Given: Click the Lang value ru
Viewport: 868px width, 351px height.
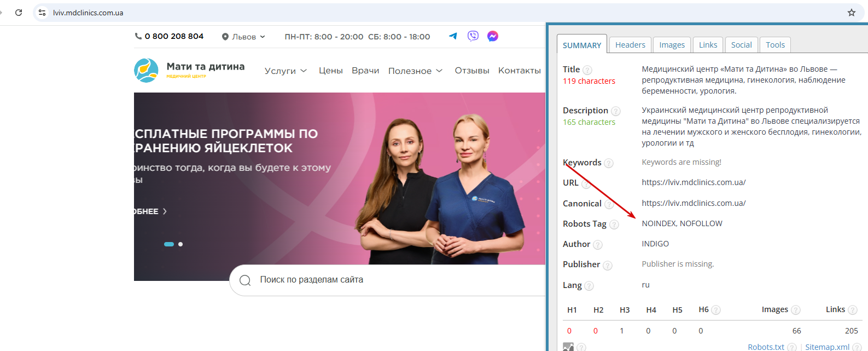Looking at the screenshot, I should tap(646, 285).
